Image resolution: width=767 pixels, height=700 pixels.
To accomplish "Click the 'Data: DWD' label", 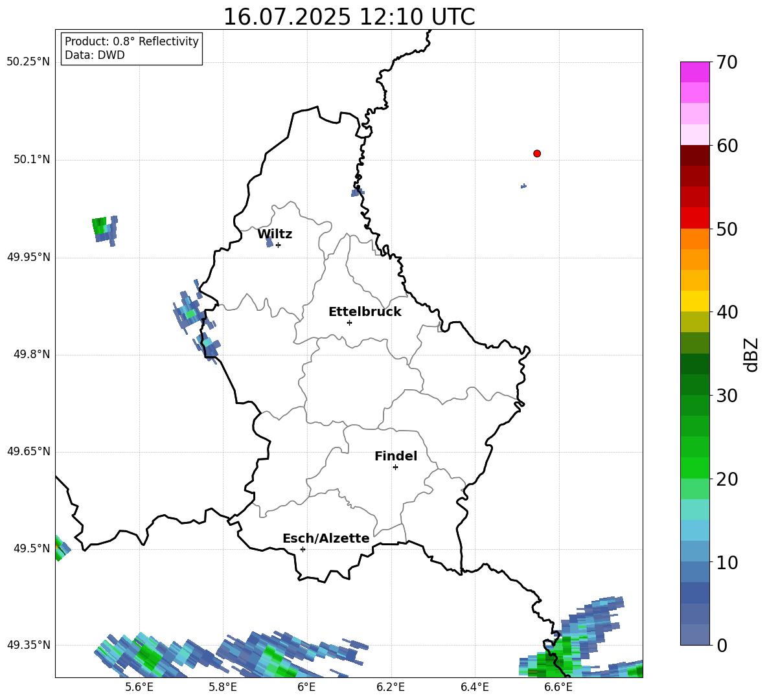I will [x=95, y=55].
